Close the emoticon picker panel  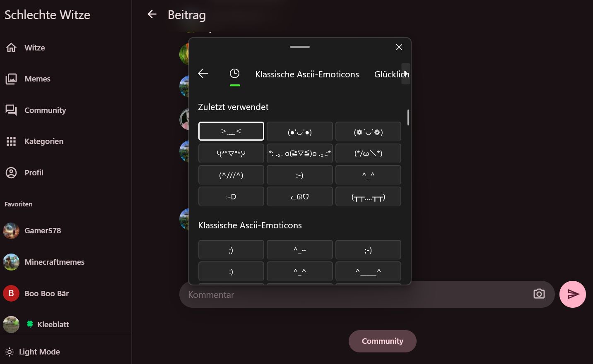[x=399, y=47]
